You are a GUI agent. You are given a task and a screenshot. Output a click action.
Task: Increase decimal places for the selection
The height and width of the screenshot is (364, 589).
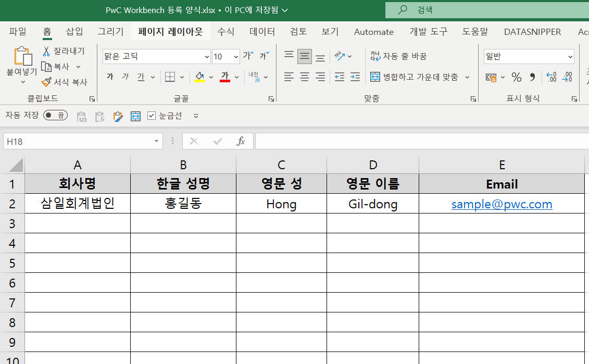[551, 77]
